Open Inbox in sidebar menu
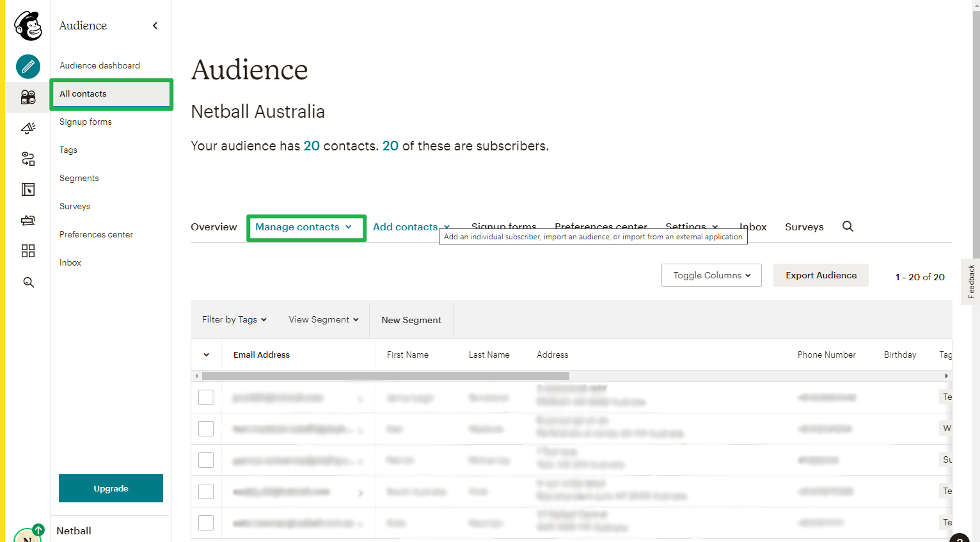The height and width of the screenshot is (542, 980). pyautogui.click(x=70, y=262)
